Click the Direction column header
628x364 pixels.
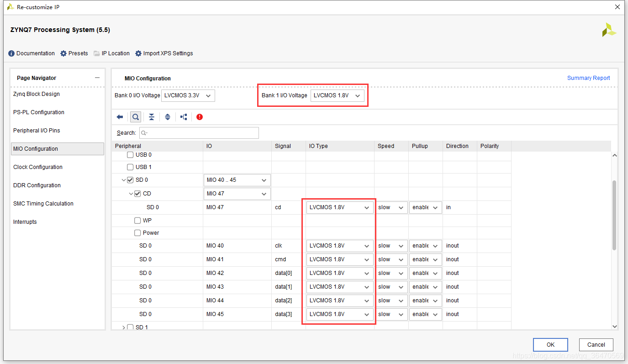click(x=459, y=146)
